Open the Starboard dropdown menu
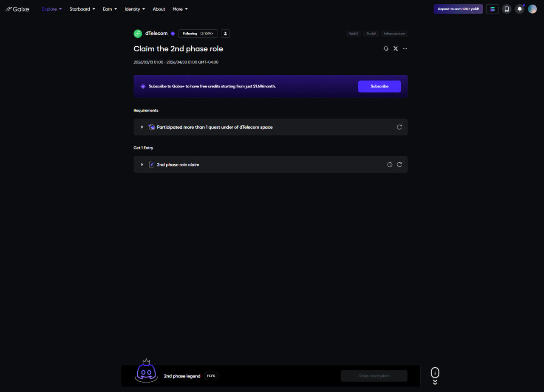 click(x=82, y=9)
